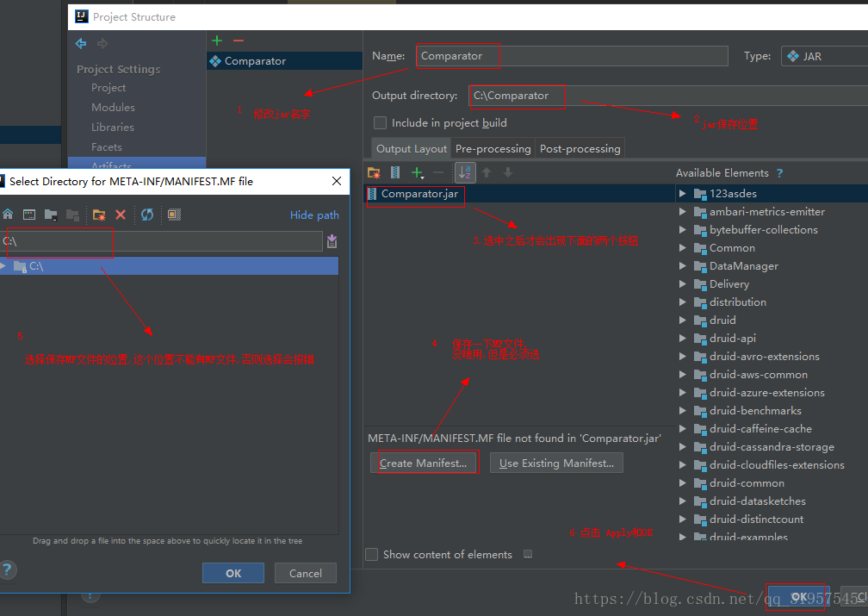The width and height of the screenshot is (868, 616).
Task: Open Facets settings section
Action: pos(106,147)
